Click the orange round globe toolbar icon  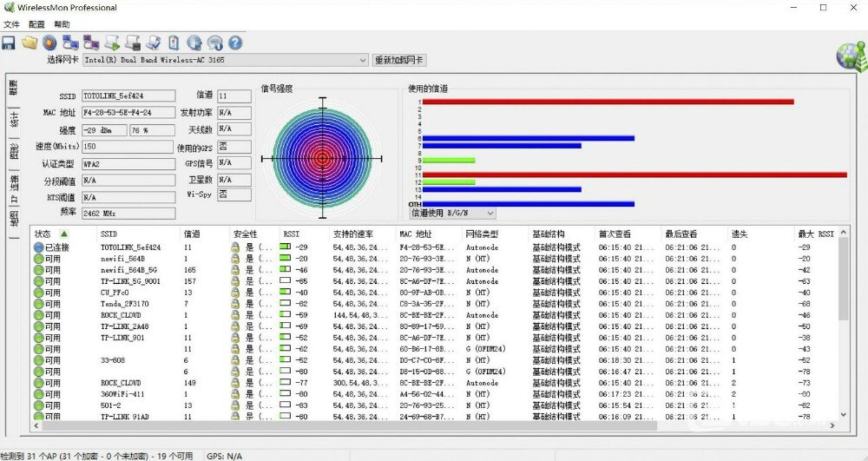click(49, 43)
